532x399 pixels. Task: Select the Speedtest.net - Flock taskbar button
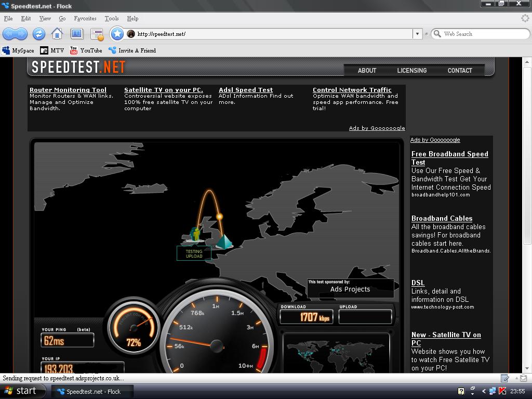click(x=92, y=391)
